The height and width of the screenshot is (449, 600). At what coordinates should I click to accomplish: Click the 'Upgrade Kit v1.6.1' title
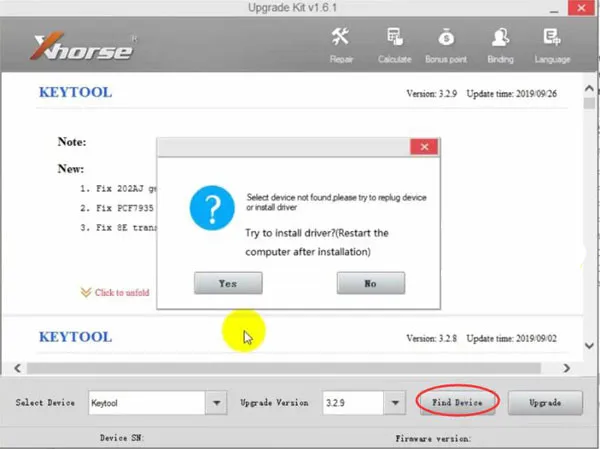[x=292, y=8]
